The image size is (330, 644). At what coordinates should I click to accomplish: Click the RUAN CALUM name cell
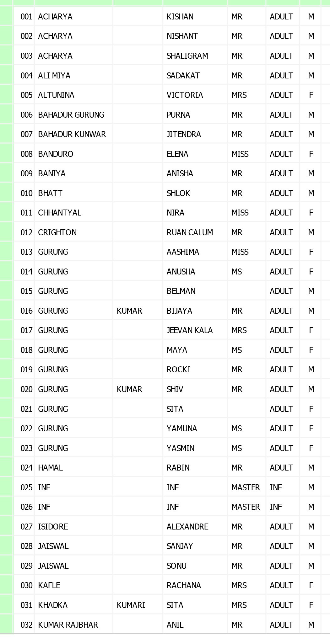tap(190, 232)
